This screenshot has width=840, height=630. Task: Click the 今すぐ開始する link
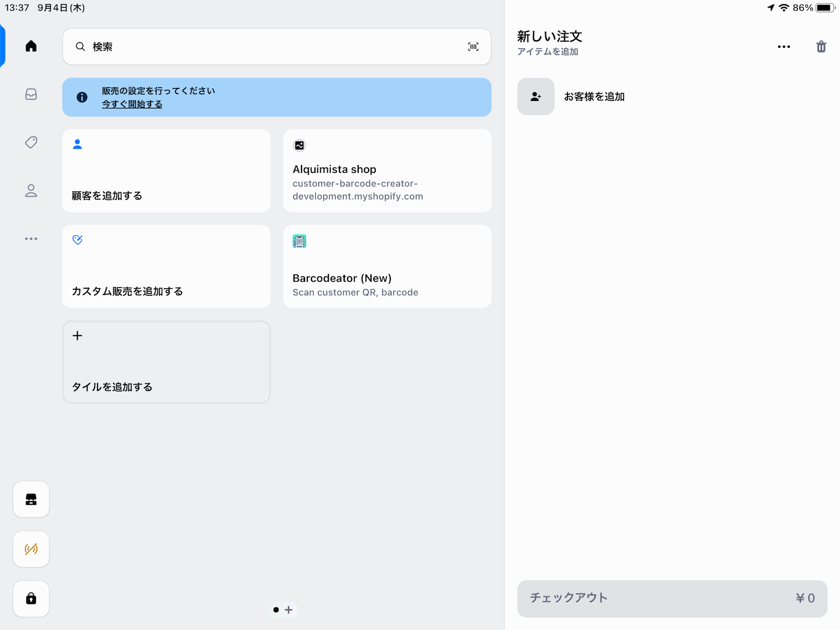[x=132, y=104]
